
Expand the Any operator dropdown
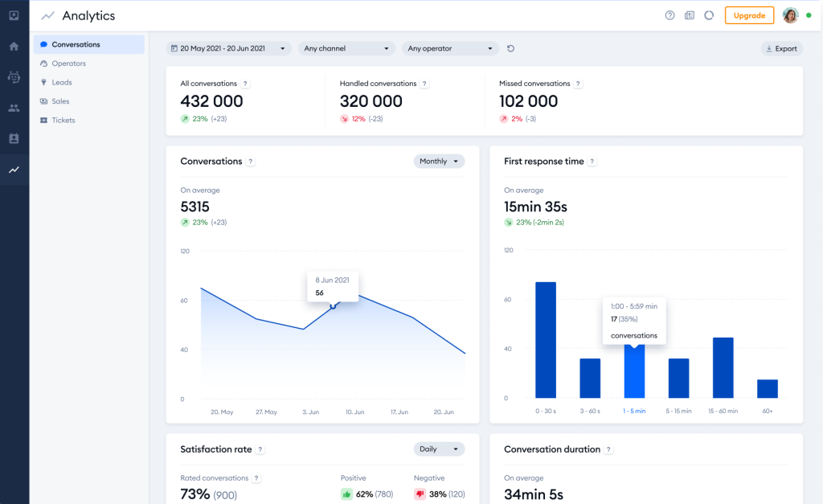tap(450, 49)
